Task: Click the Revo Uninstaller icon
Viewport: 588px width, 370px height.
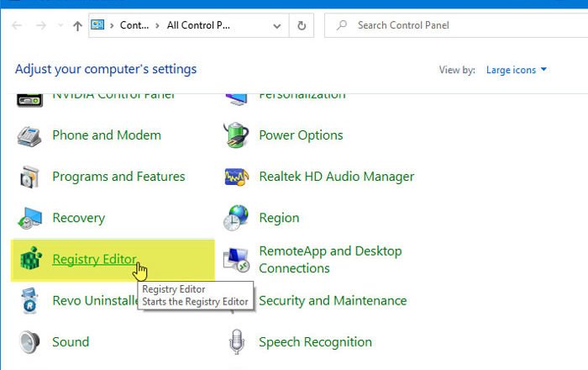Action: pyautogui.click(x=29, y=300)
